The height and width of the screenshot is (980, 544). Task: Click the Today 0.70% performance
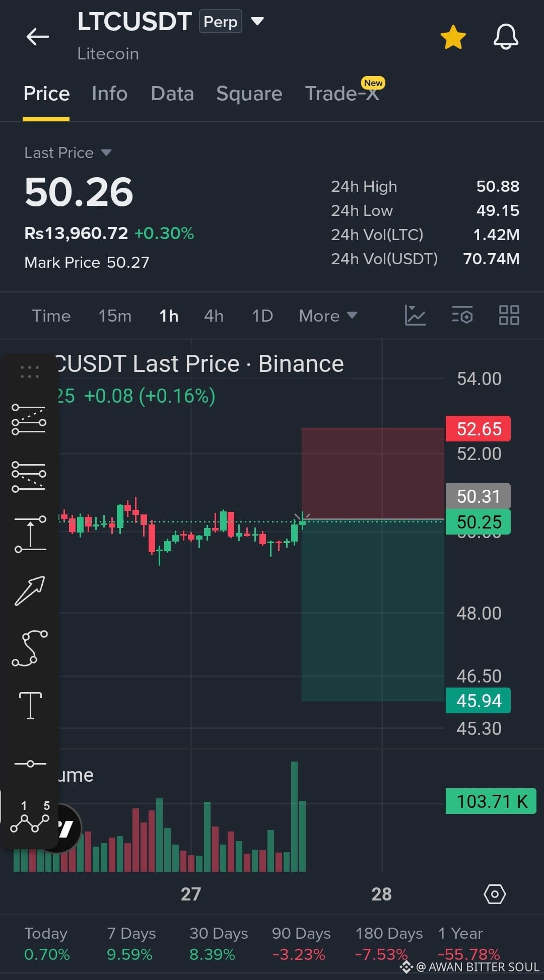click(47, 944)
